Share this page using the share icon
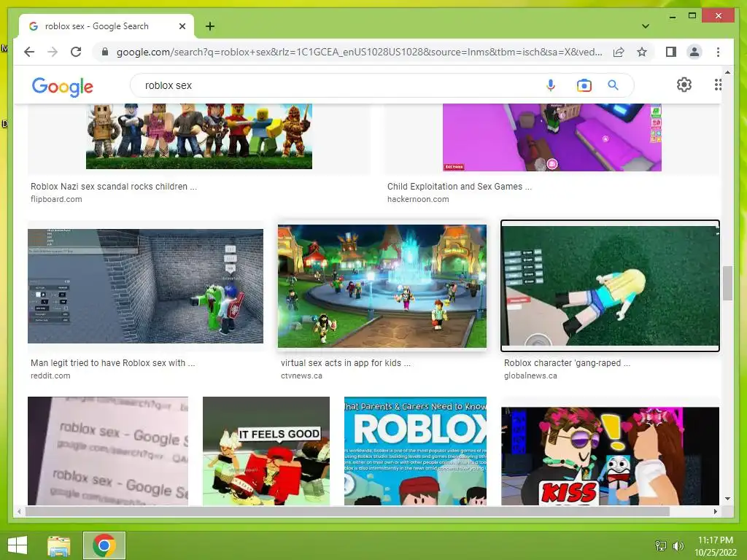This screenshot has width=747, height=560. pos(619,52)
